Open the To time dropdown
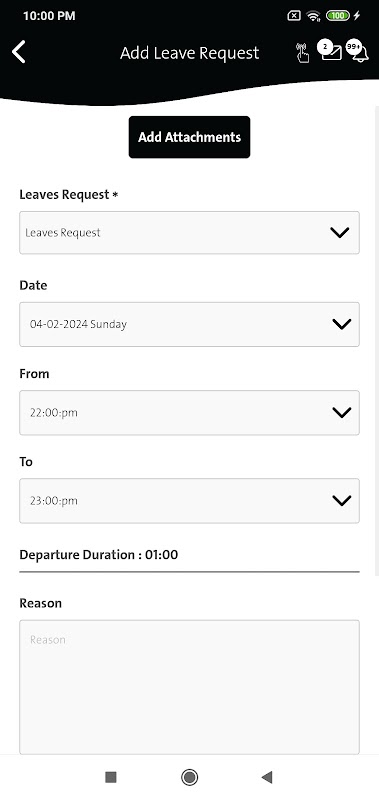The width and height of the screenshot is (379, 800). tap(189, 501)
